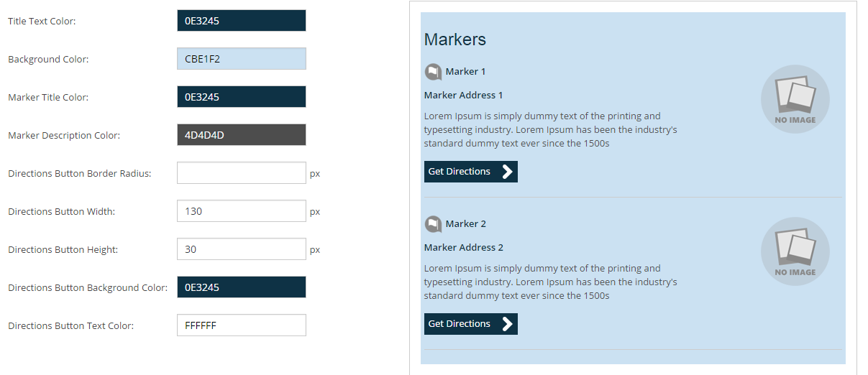Open Directions Button Background Color picker
This screenshot has width=868, height=375.
[x=241, y=287]
